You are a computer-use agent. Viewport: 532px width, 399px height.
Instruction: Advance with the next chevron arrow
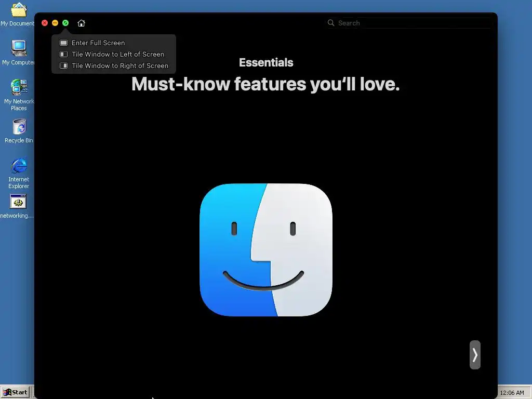pyautogui.click(x=475, y=355)
